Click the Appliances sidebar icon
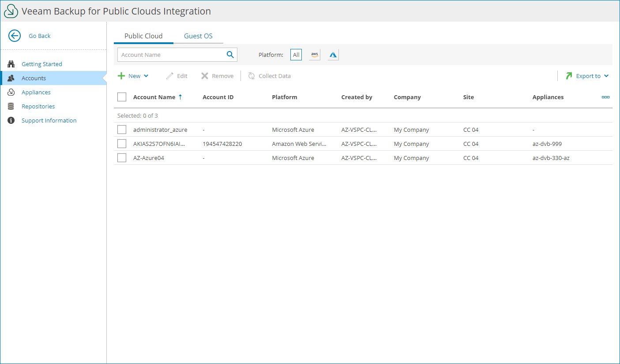Screen dimensions: 620x364 point(11,92)
